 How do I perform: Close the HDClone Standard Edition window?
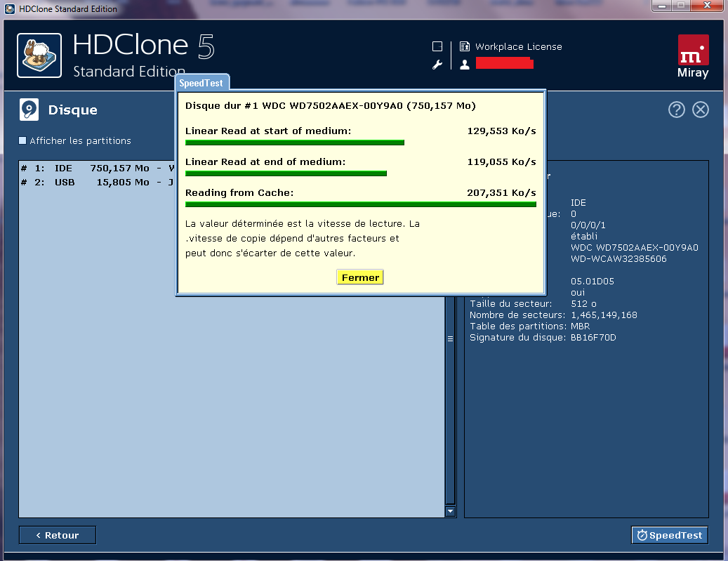pyautogui.click(x=707, y=6)
